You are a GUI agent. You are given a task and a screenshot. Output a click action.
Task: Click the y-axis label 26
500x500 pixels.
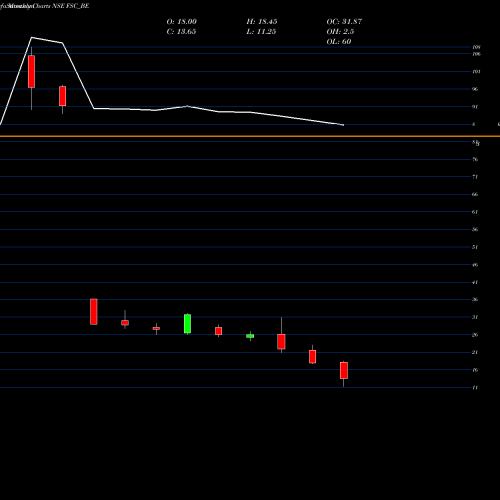[x=475, y=335]
